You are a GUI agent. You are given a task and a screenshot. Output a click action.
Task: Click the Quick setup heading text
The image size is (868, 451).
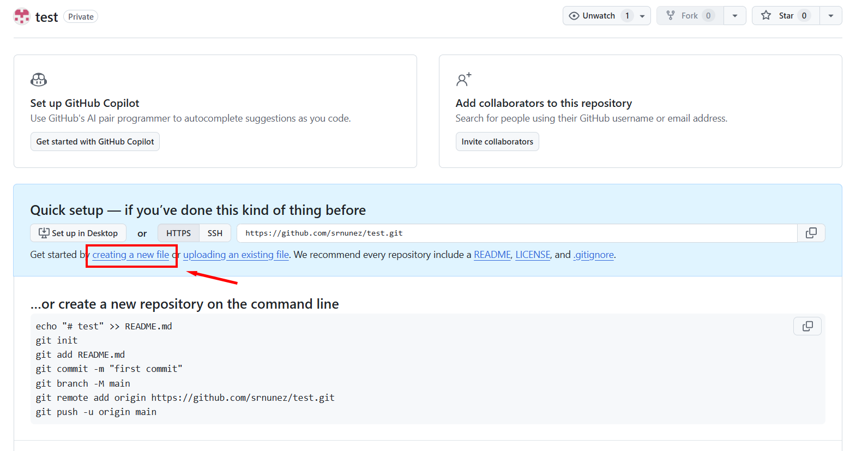tap(198, 211)
